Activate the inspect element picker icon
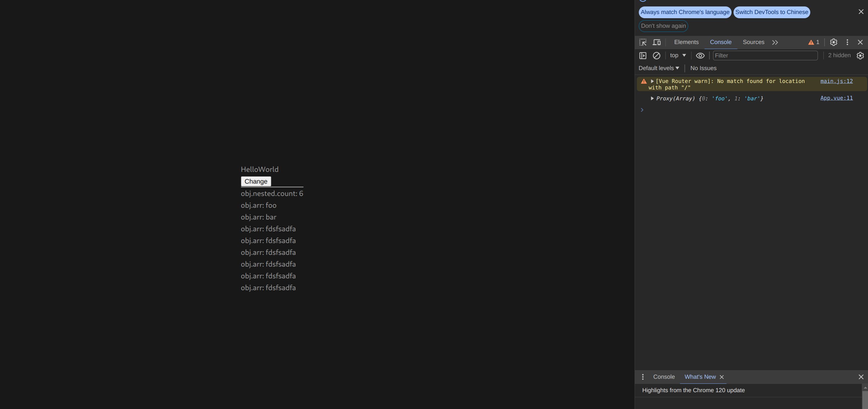 coord(643,42)
